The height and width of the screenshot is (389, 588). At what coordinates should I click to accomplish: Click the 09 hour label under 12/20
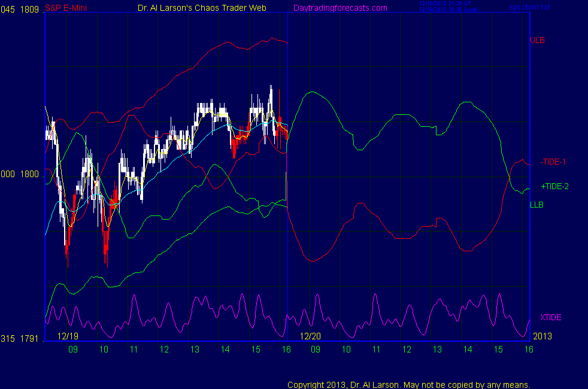point(316,350)
